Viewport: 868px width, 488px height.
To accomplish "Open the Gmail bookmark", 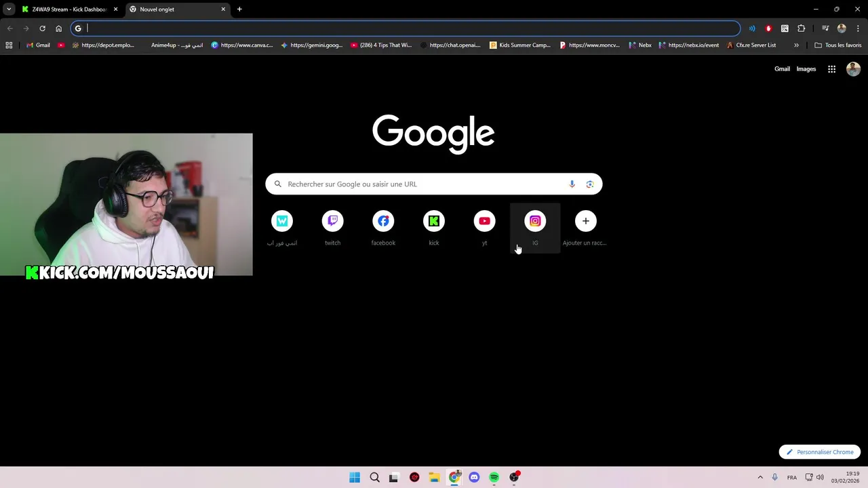I will (x=38, y=45).
